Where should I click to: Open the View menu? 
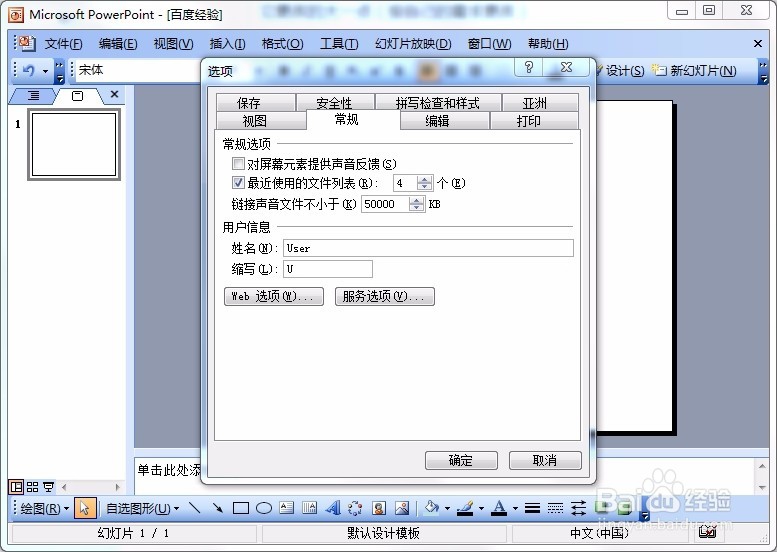point(173,44)
